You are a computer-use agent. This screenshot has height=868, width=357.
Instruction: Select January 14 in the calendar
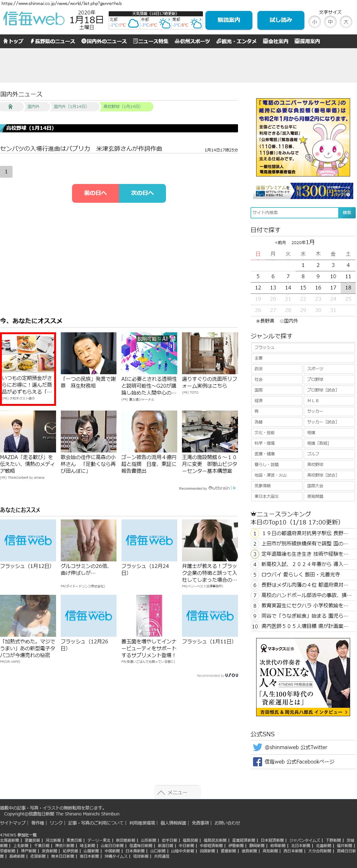(x=288, y=288)
